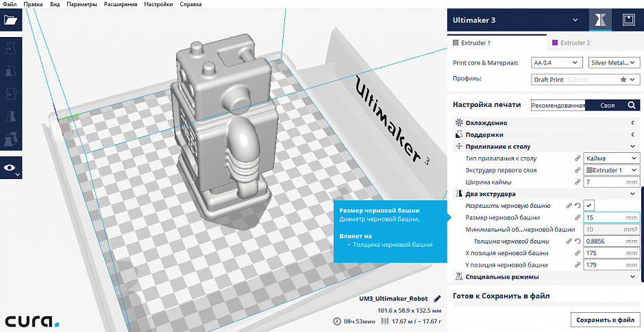Click the filament length icon near 17.67 м
The image size is (644, 332).
point(385,321)
